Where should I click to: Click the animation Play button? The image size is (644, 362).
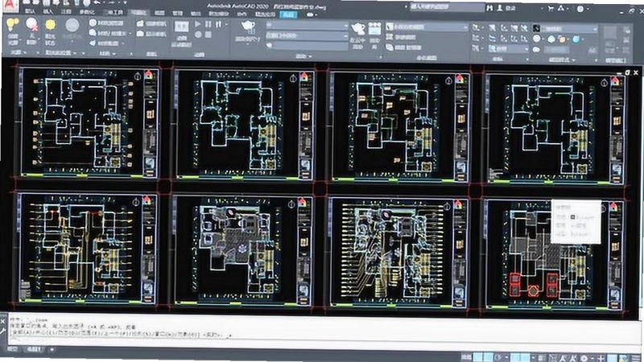tap(198, 24)
